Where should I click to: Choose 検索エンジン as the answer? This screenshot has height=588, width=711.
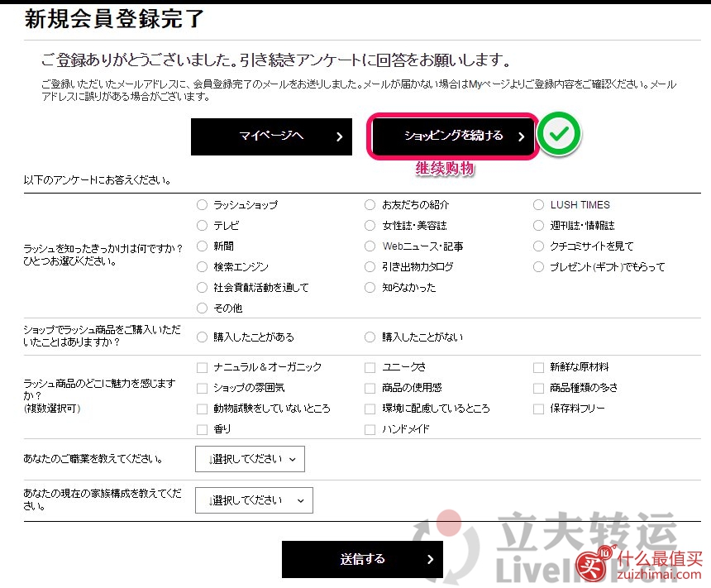[x=202, y=267]
